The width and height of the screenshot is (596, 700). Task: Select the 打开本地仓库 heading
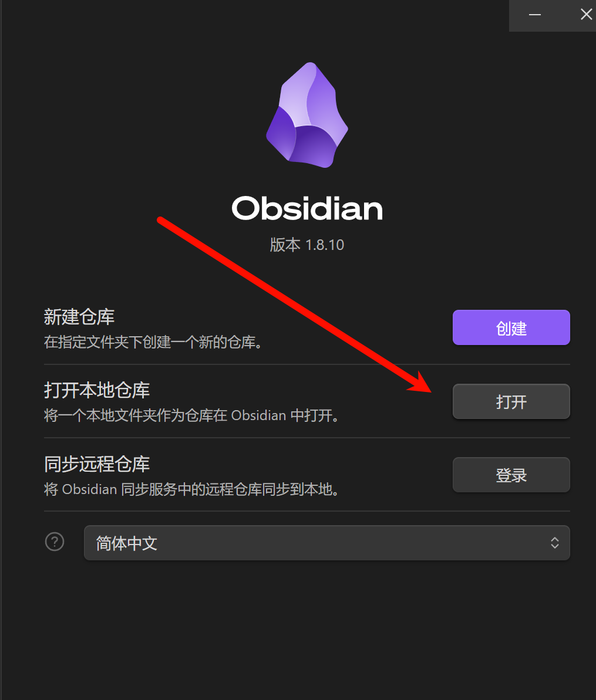[x=96, y=390]
